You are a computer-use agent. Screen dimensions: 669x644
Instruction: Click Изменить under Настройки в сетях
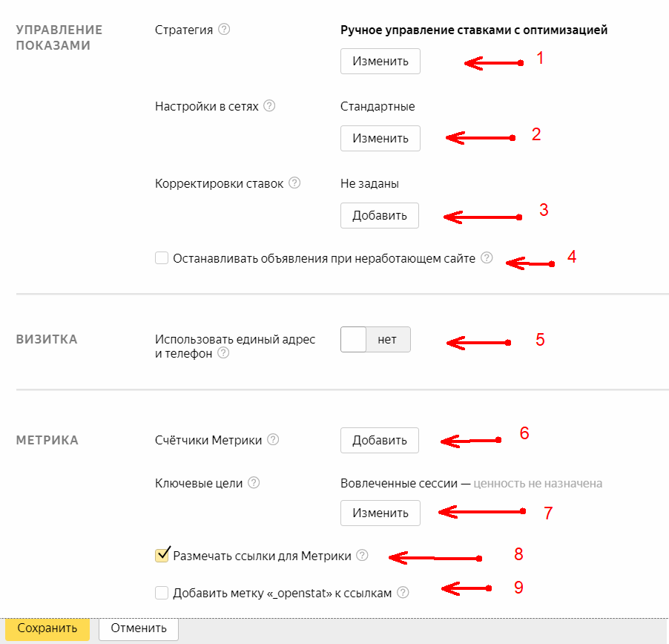coord(380,138)
